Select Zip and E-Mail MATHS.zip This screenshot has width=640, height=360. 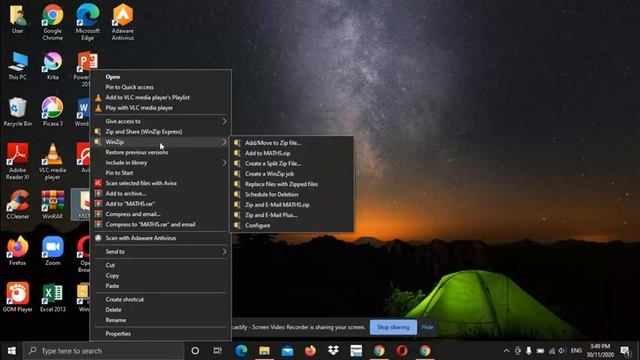tap(292, 205)
